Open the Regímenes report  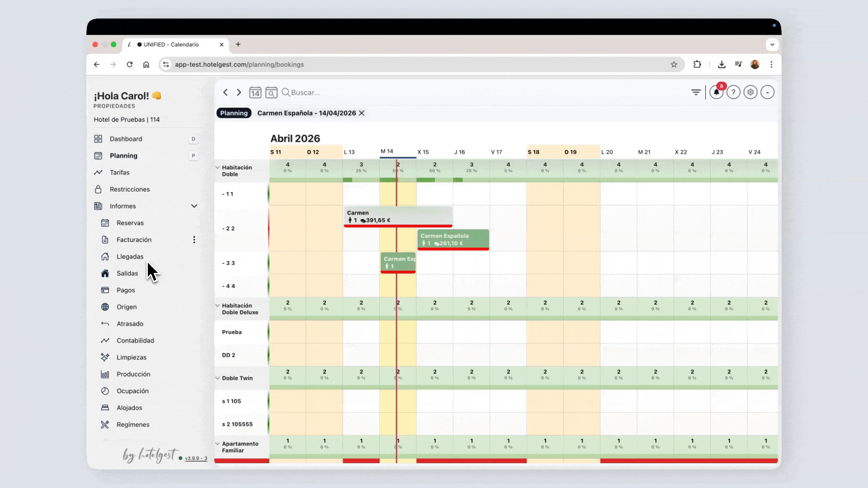coord(133,424)
